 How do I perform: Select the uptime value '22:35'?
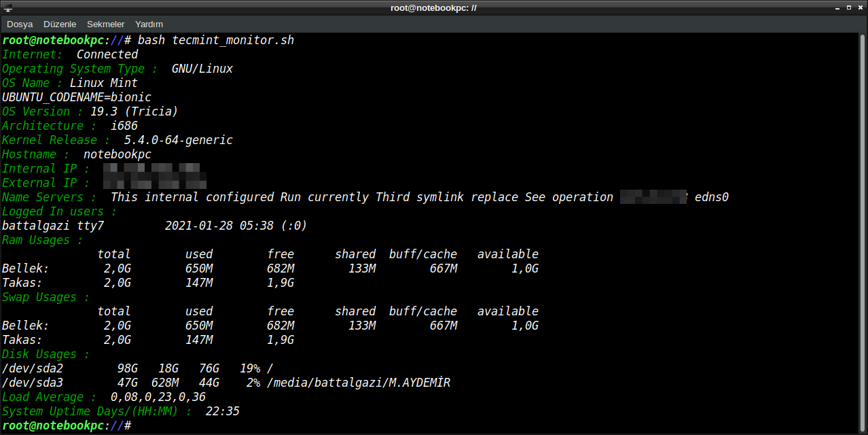coord(223,411)
